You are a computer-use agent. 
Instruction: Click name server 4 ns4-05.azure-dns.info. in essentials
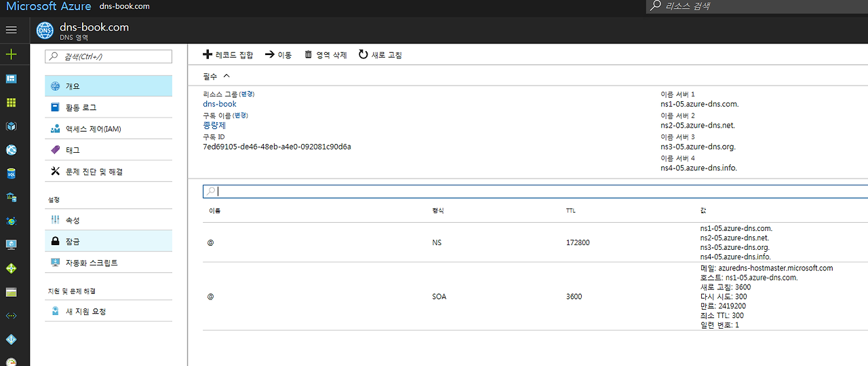(698, 168)
